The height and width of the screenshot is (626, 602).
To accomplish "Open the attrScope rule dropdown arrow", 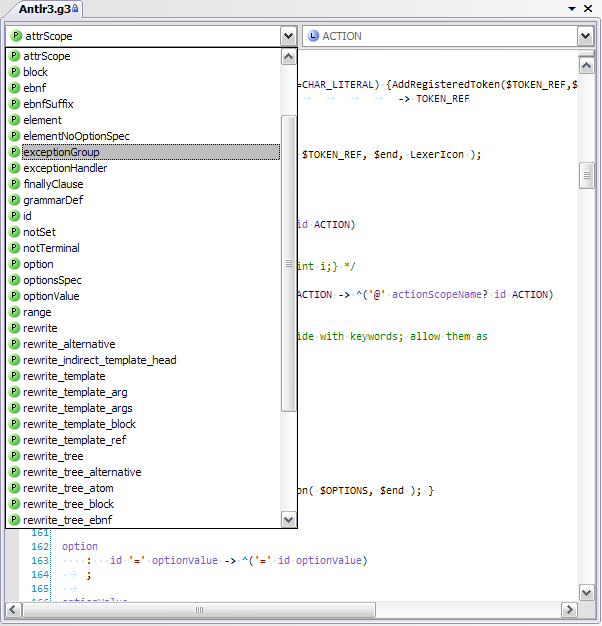I will (288, 36).
